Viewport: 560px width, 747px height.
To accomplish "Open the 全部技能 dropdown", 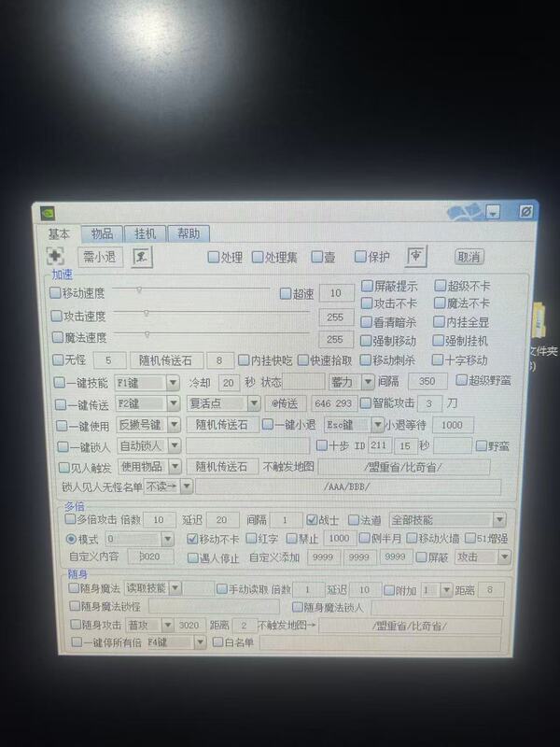I will pyautogui.click(x=447, y=519).
